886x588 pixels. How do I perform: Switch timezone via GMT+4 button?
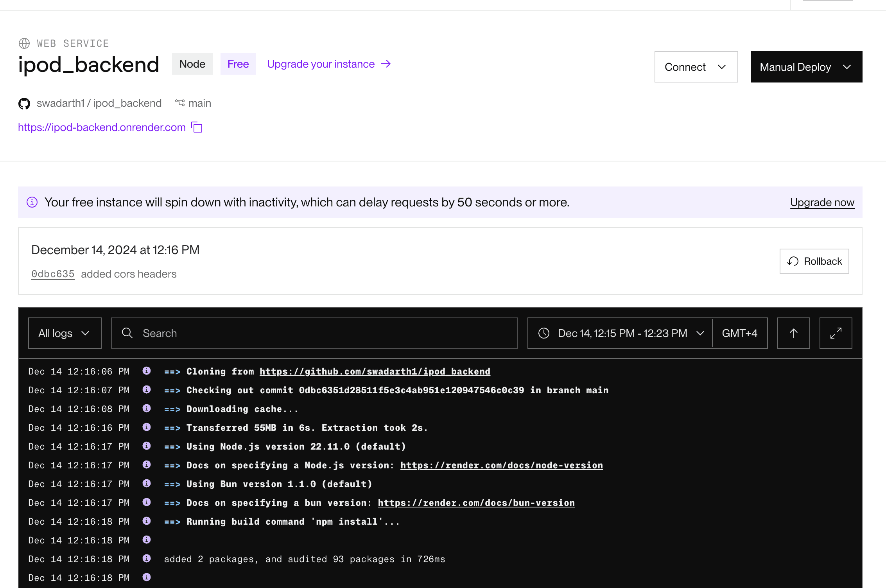(739, 333)
